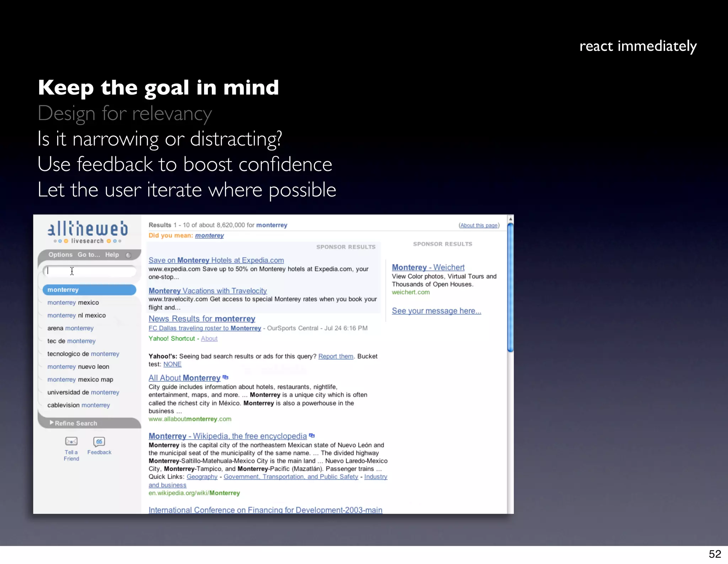Click the alltheweb livesearch logo
The image size is (728, 564).
(88, 232)
